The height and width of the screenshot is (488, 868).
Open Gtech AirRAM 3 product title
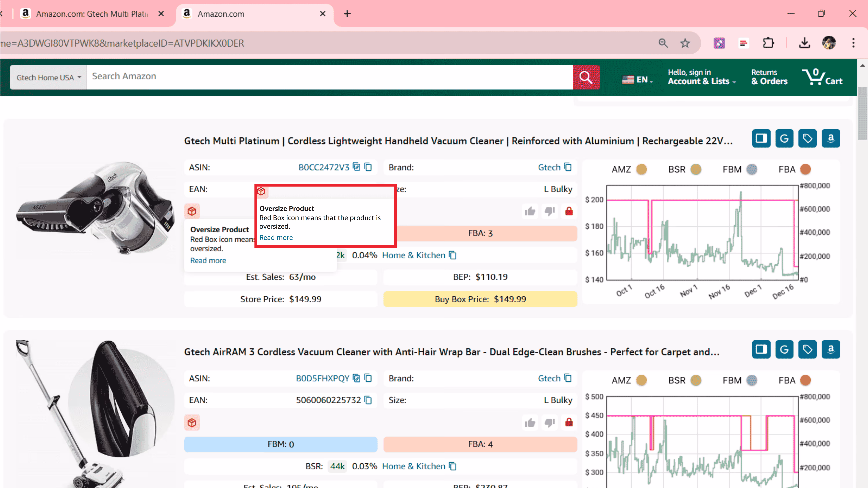pos(452,352)
